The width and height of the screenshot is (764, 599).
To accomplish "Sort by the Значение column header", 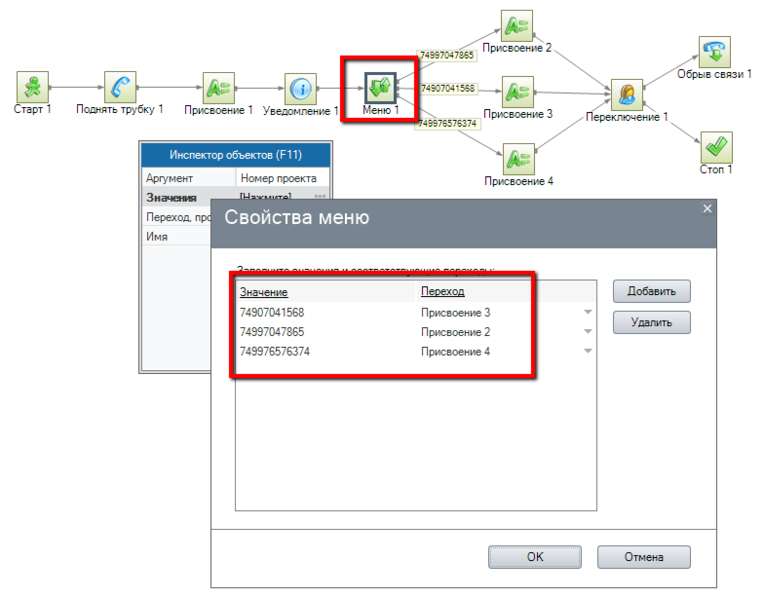I will click(264, 292).
